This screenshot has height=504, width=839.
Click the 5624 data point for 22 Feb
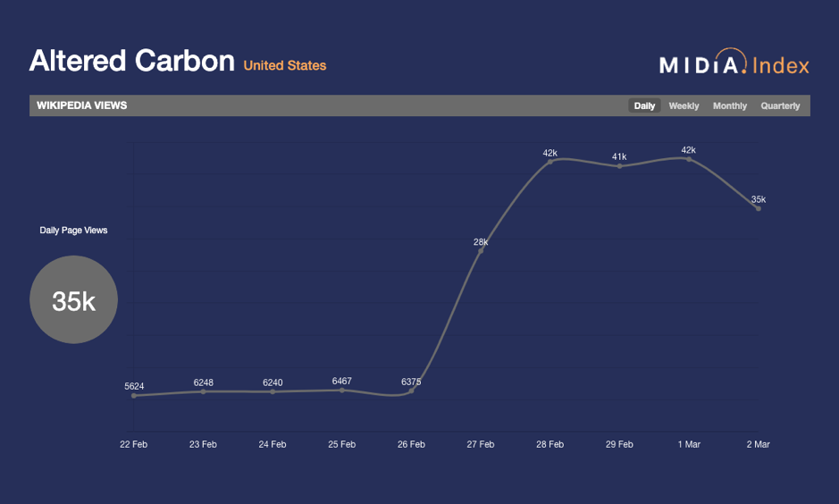coord(134,396)
